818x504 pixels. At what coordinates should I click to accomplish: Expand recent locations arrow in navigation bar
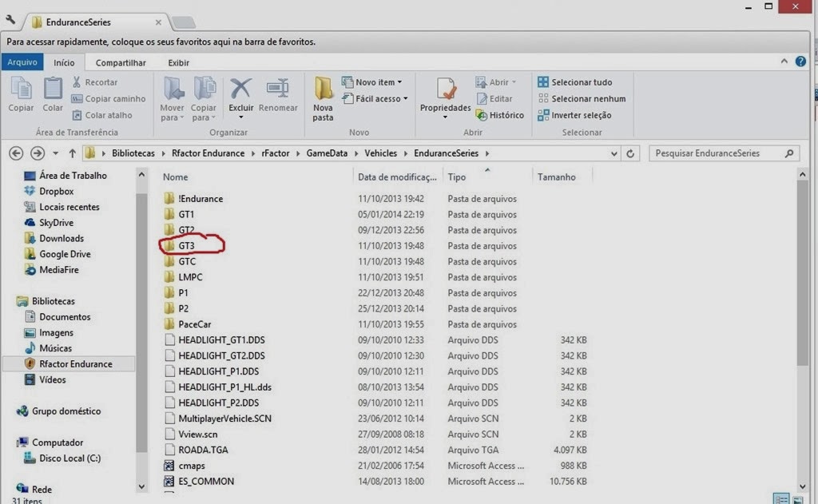pos(55,153)
